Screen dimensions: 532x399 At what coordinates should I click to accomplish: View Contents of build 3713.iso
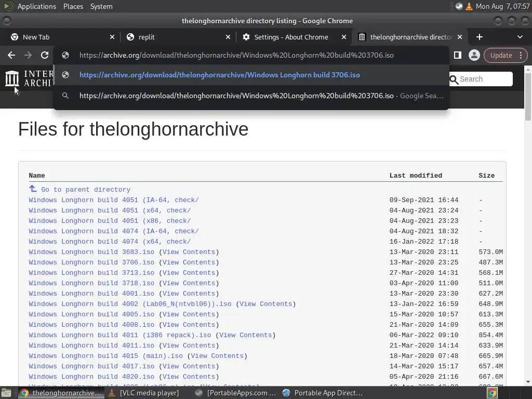[x=189, y=273]
